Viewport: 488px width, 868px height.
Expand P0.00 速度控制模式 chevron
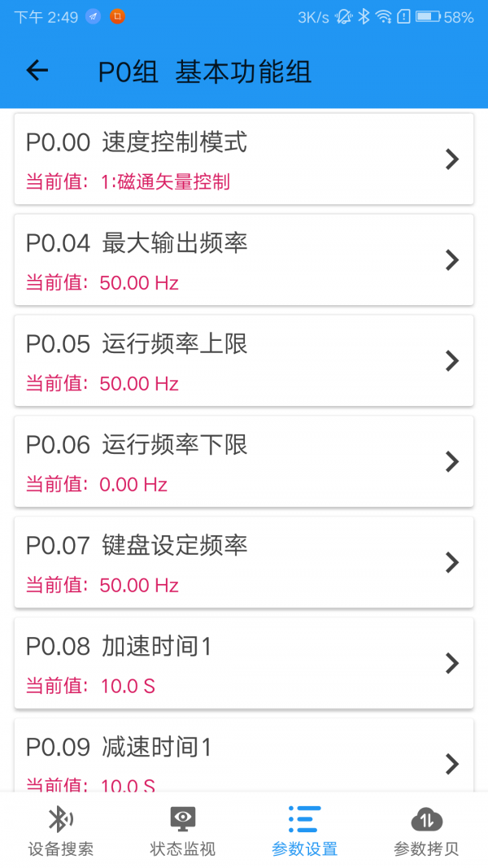(452, 159)
